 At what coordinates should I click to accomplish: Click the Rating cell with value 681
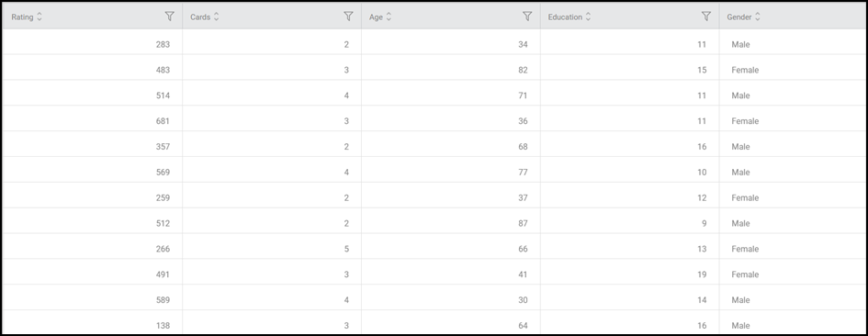93,121
